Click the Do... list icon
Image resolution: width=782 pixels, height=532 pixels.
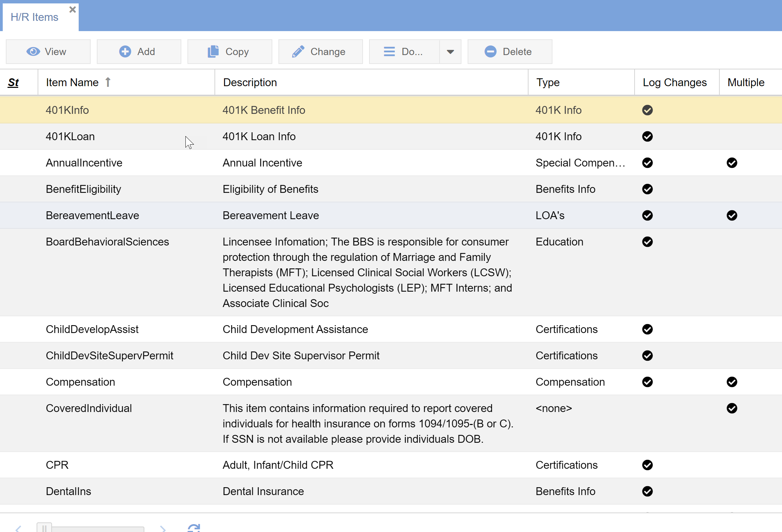(x=389, y=52)
